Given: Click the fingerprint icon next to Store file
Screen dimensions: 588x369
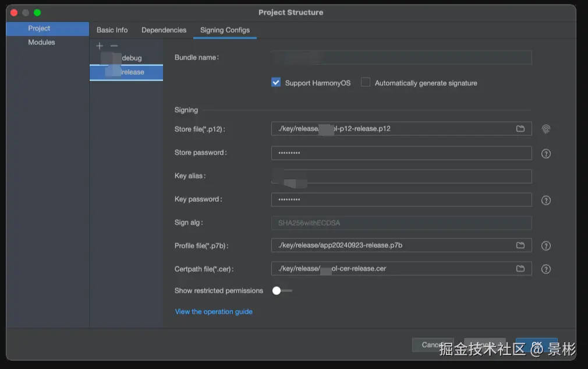Looking at the screenshot, I should (x=546, y=129).
